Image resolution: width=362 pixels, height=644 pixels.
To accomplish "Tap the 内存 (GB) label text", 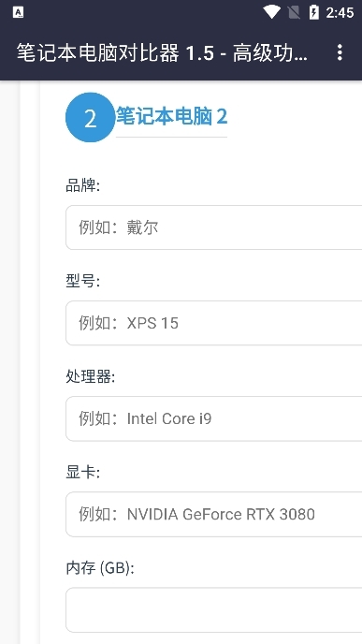I will click(100, 568).
